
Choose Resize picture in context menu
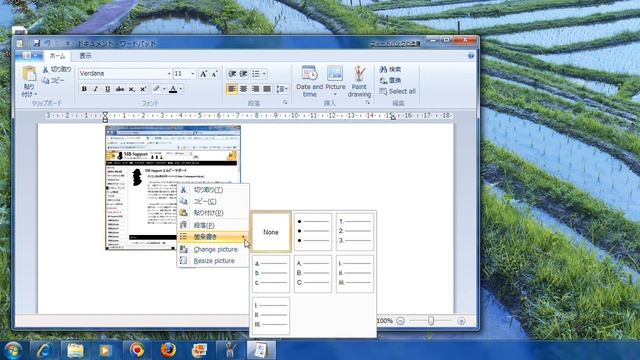(213, 261)
